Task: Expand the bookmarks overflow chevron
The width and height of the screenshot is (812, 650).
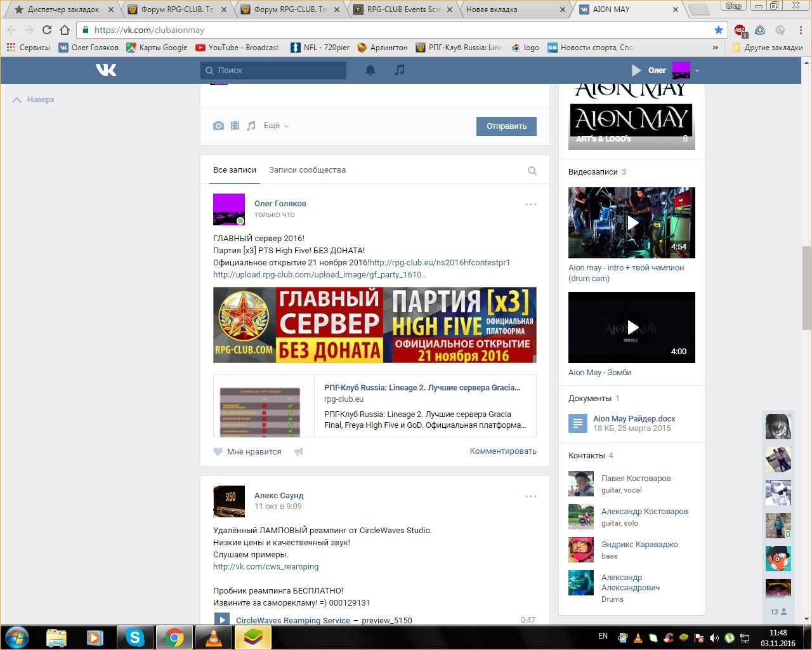Action: pos(716,48)
